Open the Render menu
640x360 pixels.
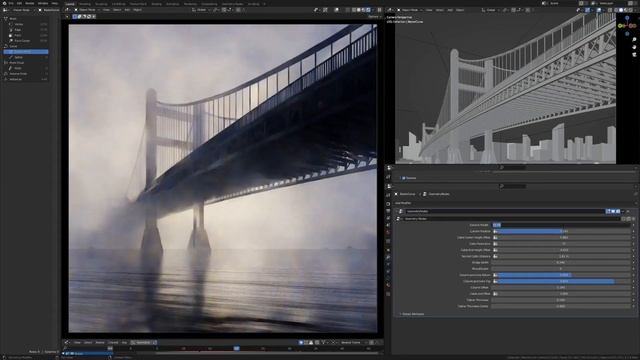pos(29,3)
